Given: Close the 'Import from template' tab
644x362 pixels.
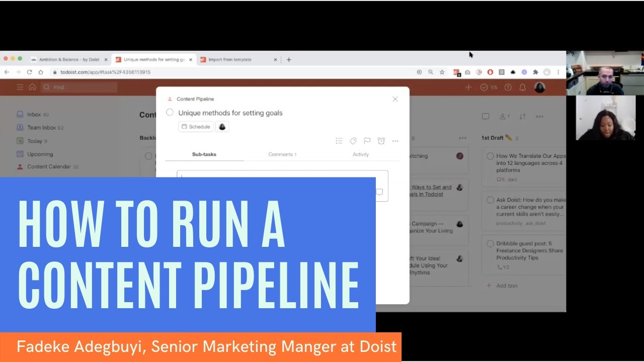Looking at the screenshot, I should click(x=275, y=59).
